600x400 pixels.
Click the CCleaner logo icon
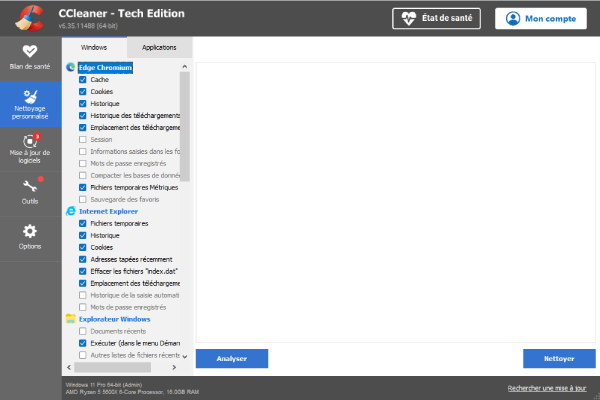tap(29, 18)
